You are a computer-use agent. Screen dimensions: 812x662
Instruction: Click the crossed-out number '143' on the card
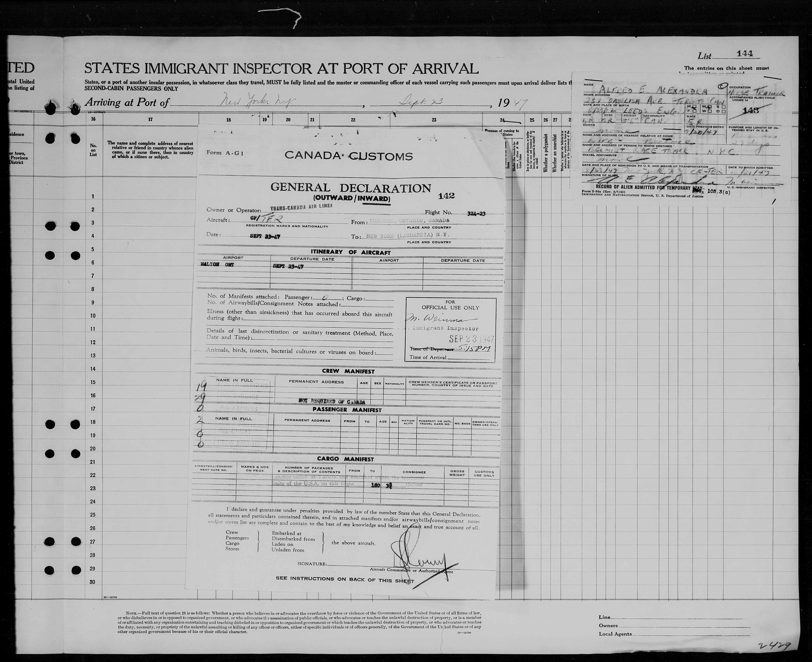point(751,111)
